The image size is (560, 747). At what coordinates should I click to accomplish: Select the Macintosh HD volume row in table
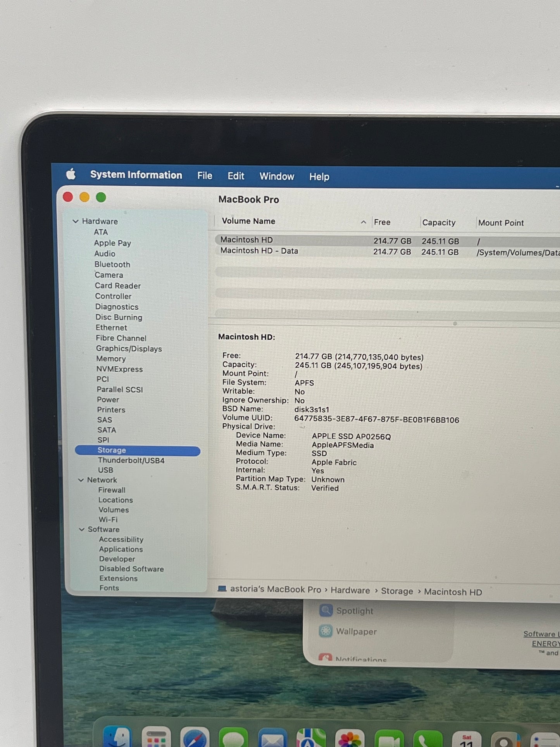388,241
